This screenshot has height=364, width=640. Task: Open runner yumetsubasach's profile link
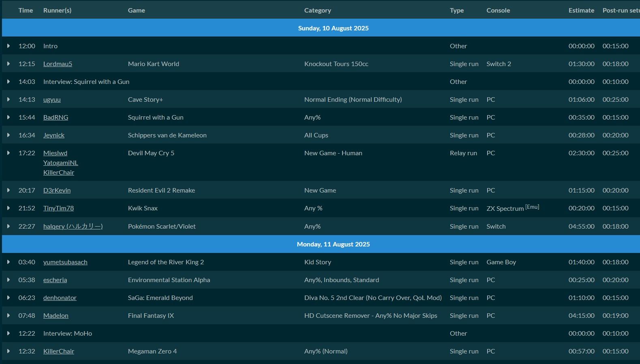65,262
